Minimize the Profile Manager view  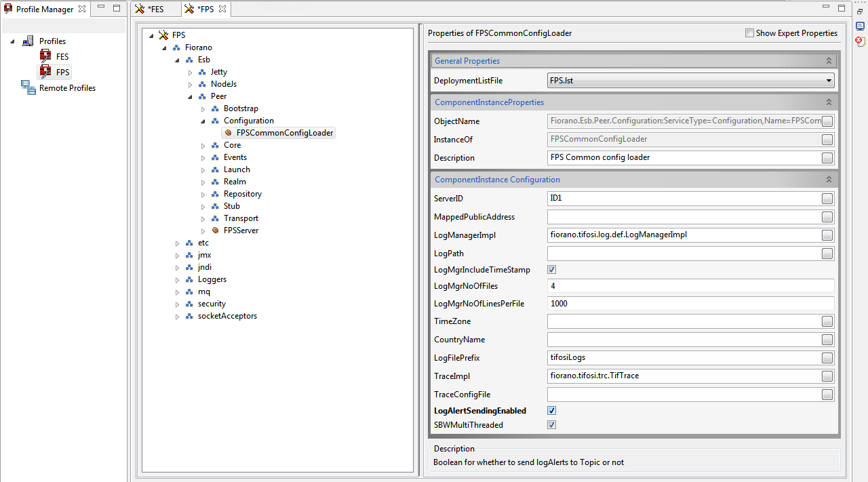click(x=101, y=8)
